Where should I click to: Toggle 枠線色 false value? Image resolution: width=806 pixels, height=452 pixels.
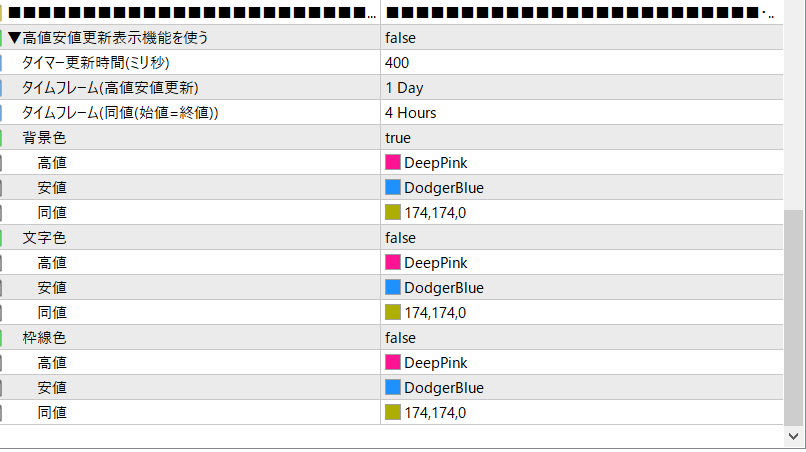point(580,338)
